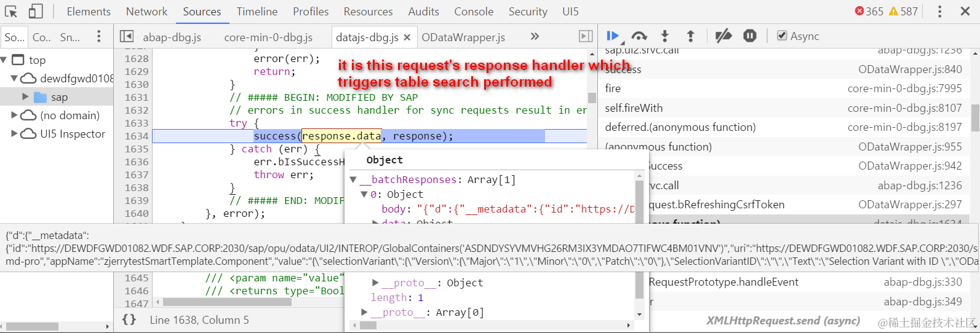Open the UI5 panel
980x333 pixels.
tap(570, 11)
